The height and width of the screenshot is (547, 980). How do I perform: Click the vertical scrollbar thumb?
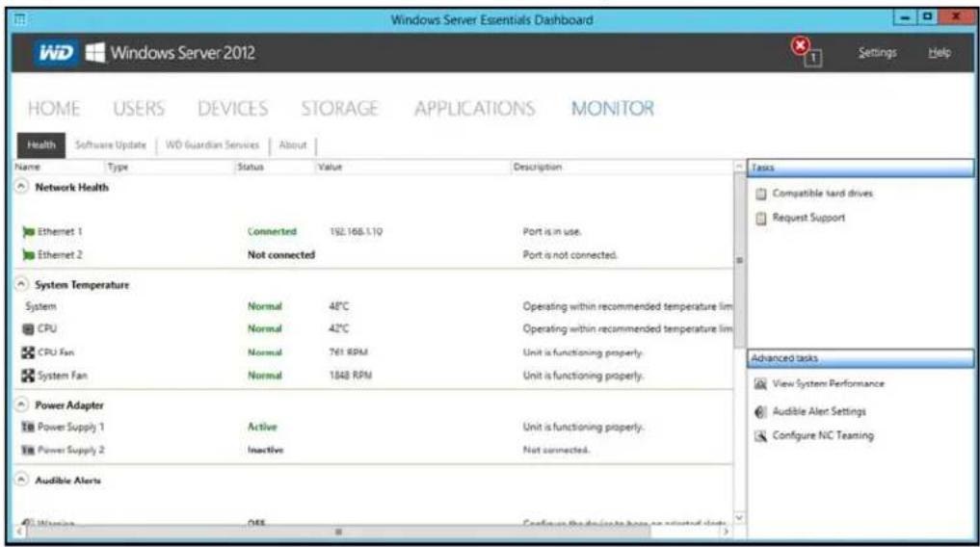[739, 260]
